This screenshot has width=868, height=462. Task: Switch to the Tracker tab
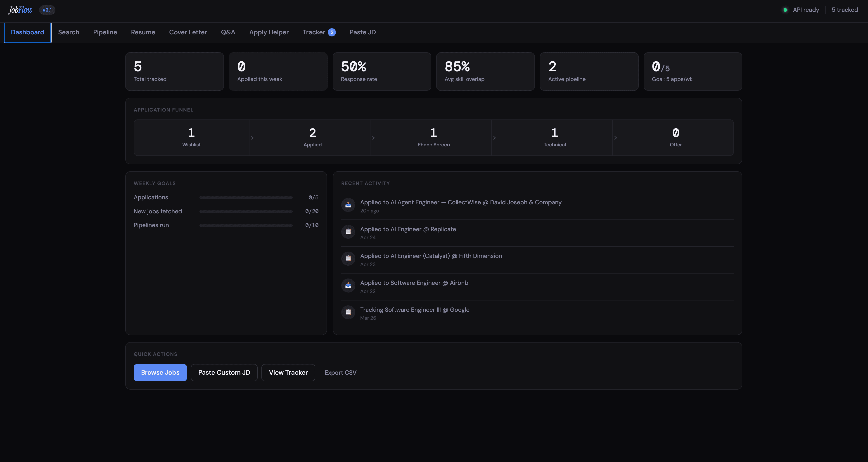[x=319, y=32]
